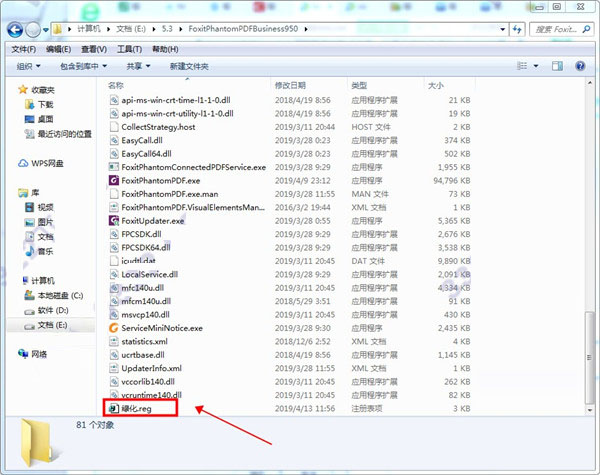Go back with the blue Back arrow
600x475 pixels.
[15, 29]
